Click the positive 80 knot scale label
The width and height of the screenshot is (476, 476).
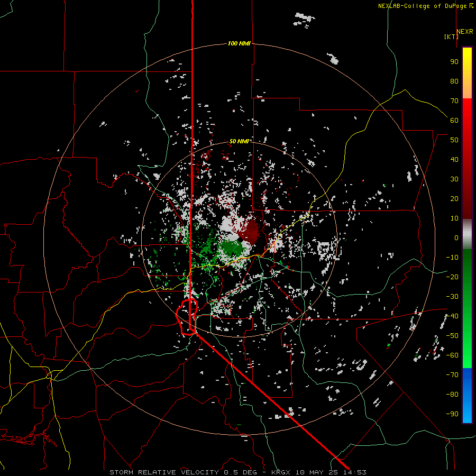[x=454, y=81]
